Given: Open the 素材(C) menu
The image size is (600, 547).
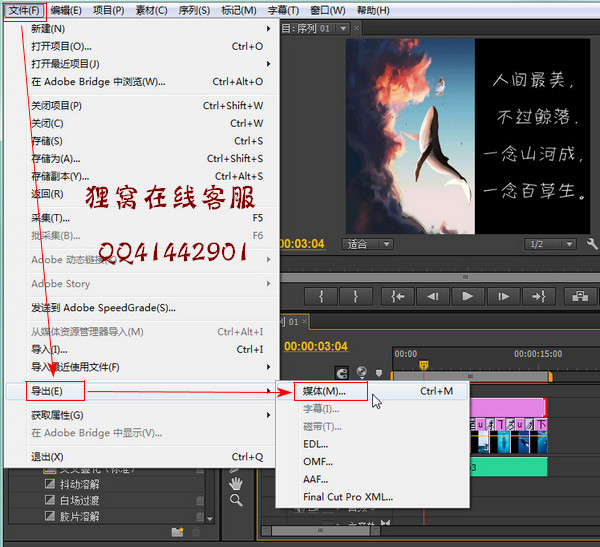Looking at the screenshot, I should click(152, 10).
